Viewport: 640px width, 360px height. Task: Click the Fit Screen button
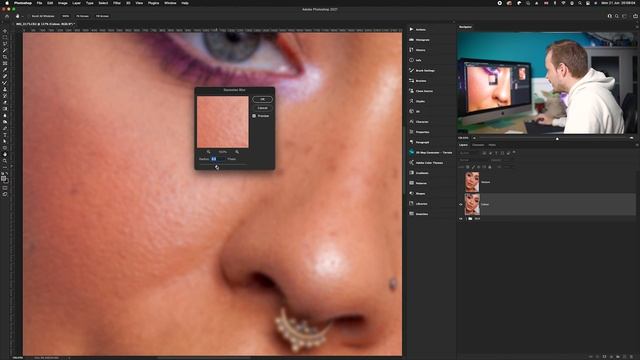point(82,16)
